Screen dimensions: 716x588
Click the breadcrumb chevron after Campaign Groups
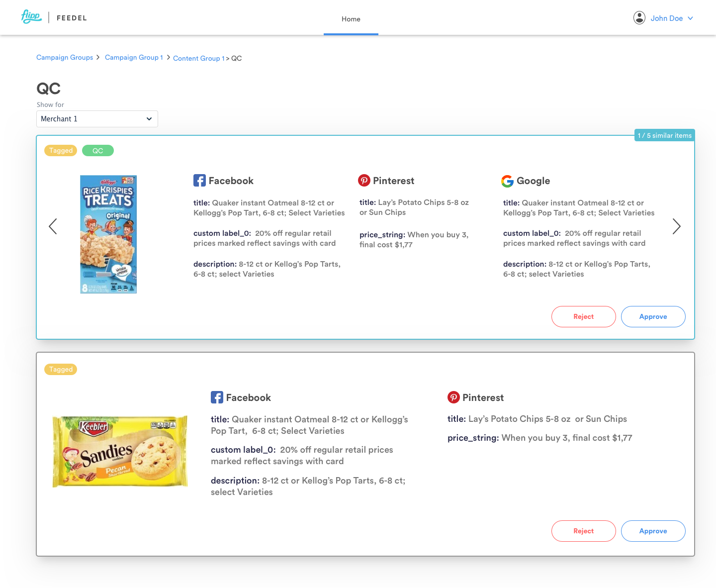pyautogui.click(x=98, y=57)
